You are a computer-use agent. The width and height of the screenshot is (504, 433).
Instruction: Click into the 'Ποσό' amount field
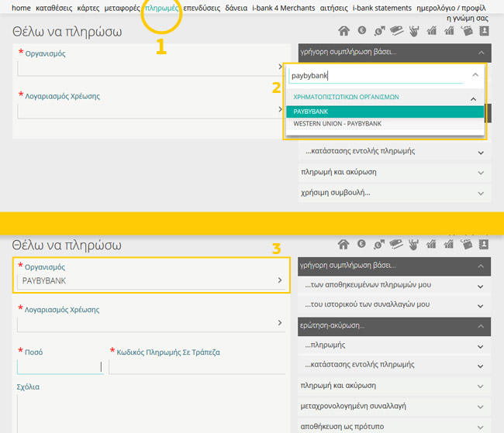click(58, 366)
